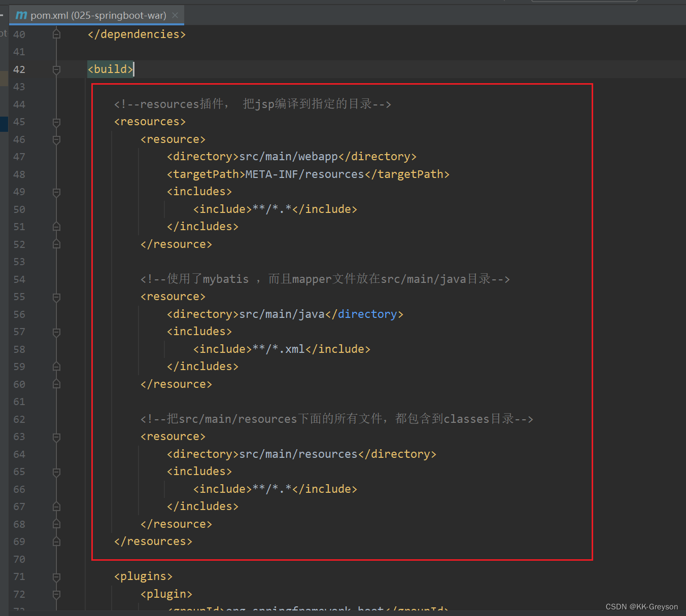The height and width of the screenshot is (616, 686).
Task: Click the fold end marker at line 67
Action: 56,506
